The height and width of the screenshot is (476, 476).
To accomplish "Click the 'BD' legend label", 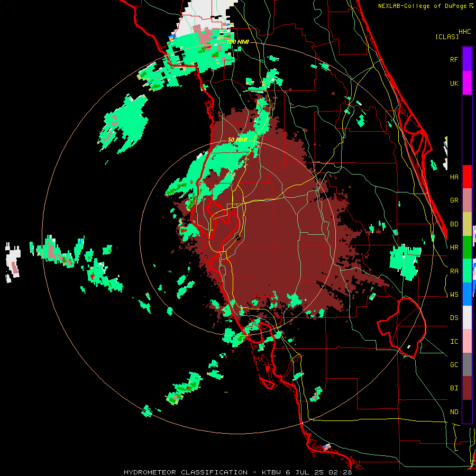I will point(454,224).
